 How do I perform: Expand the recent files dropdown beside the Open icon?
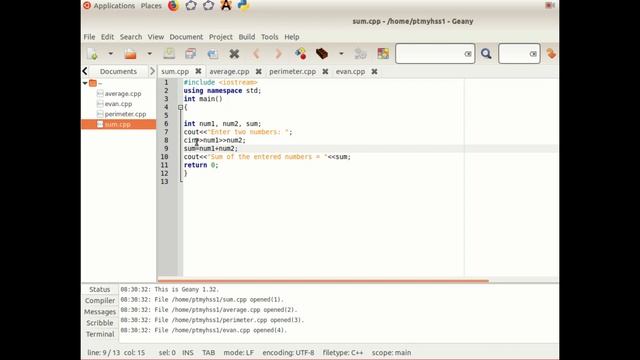tap(149, 53)
